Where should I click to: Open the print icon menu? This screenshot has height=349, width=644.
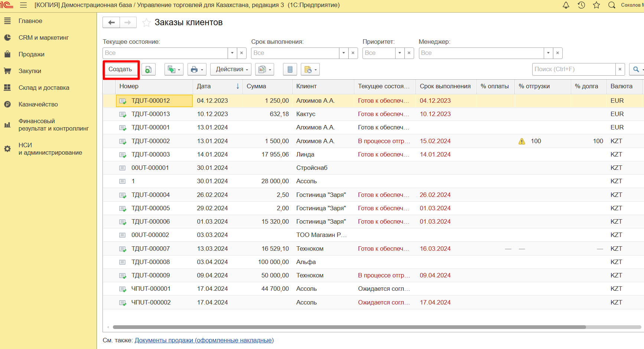click(196, 69)
